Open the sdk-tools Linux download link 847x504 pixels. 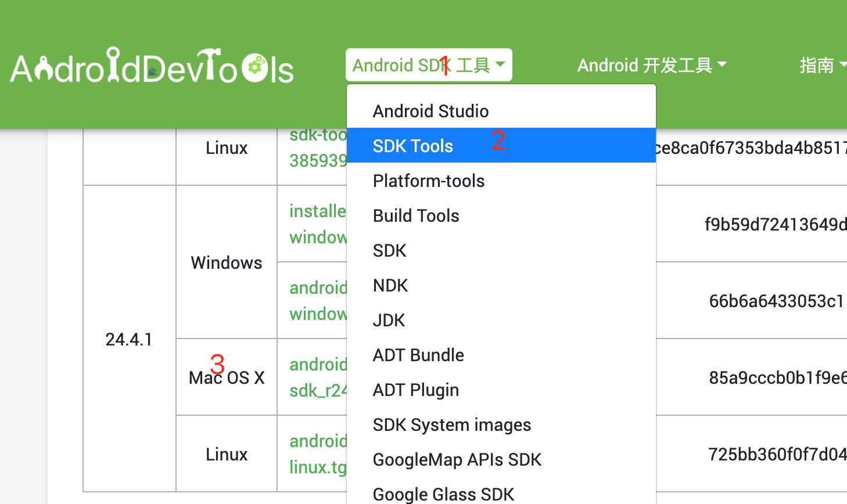(318, 147)
